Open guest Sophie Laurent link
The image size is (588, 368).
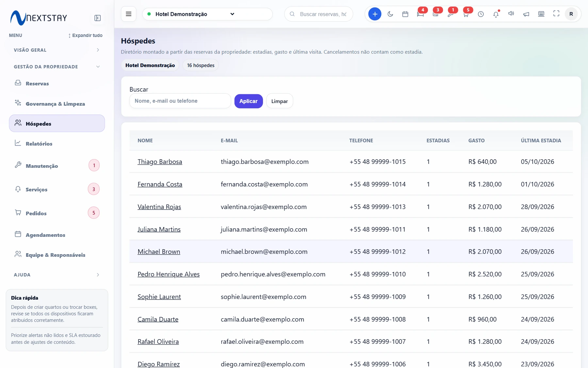(x=159, y=297)
